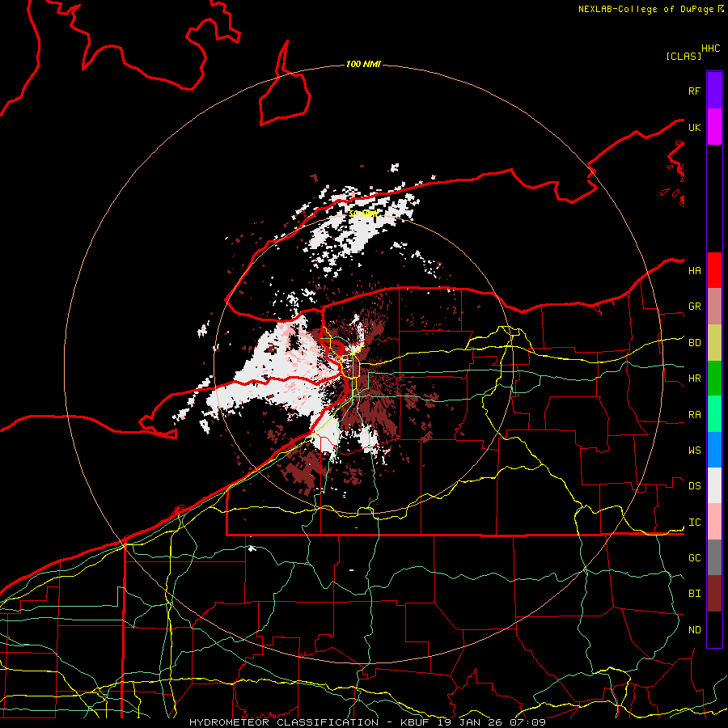Click the GC gray legend swatch
This screenshot has height=728, width=728.
[714, 557]
